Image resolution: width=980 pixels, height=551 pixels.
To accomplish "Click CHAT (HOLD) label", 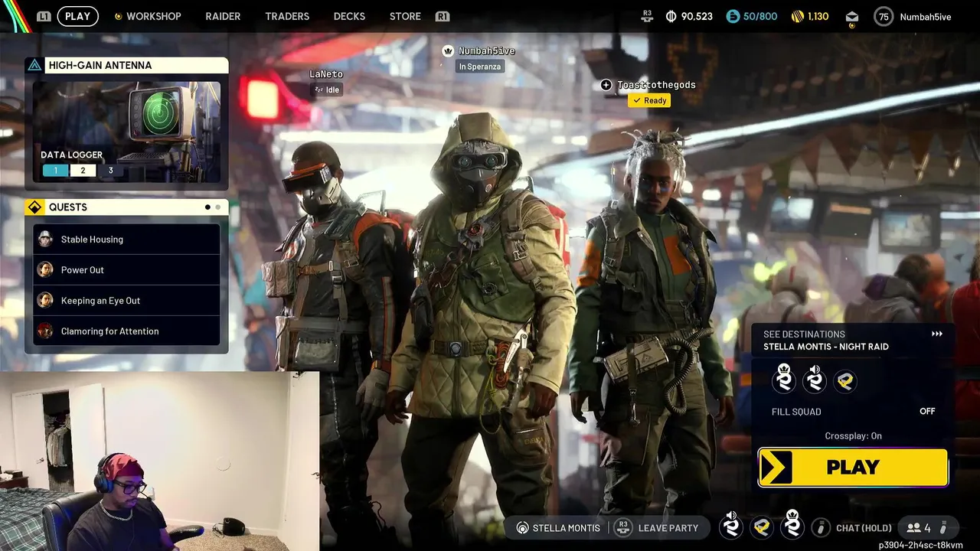I will [864, 528].
